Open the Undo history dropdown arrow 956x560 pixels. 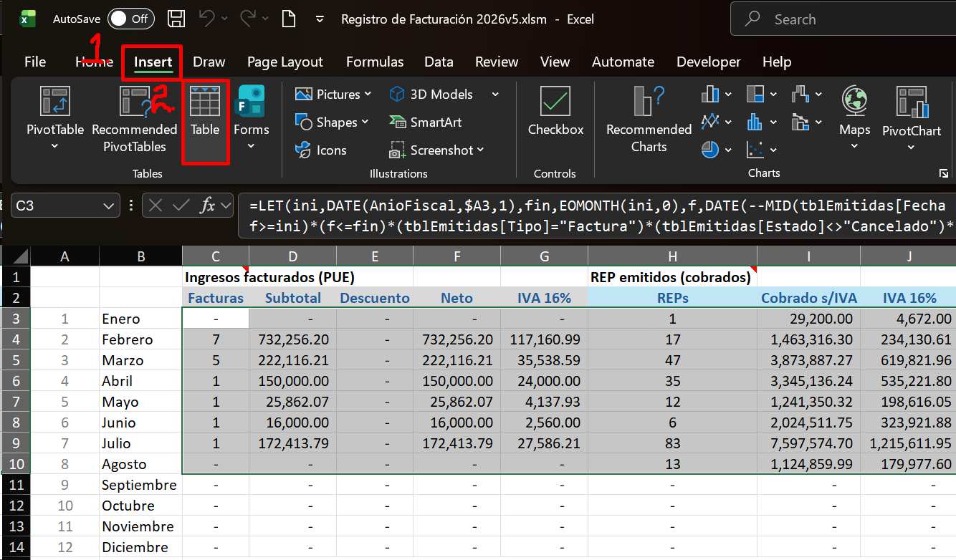pyautogui.click(x=225, y=19)
